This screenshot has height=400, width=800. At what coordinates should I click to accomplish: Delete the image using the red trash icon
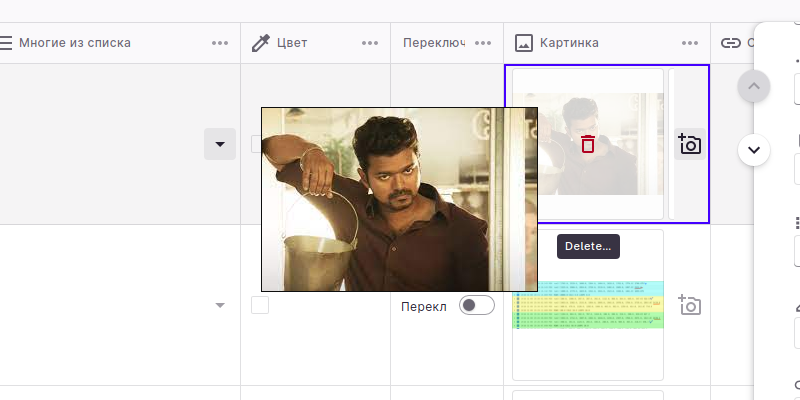[588, 144]
